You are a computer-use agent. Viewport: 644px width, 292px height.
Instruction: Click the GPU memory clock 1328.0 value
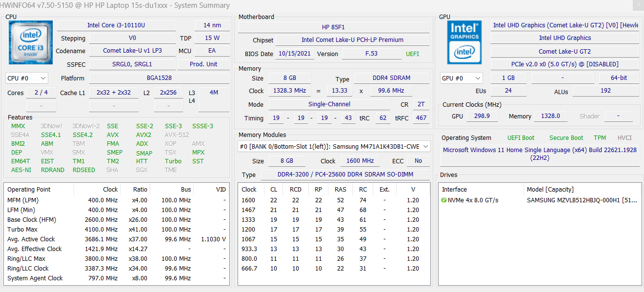click(x=551, y=116)
